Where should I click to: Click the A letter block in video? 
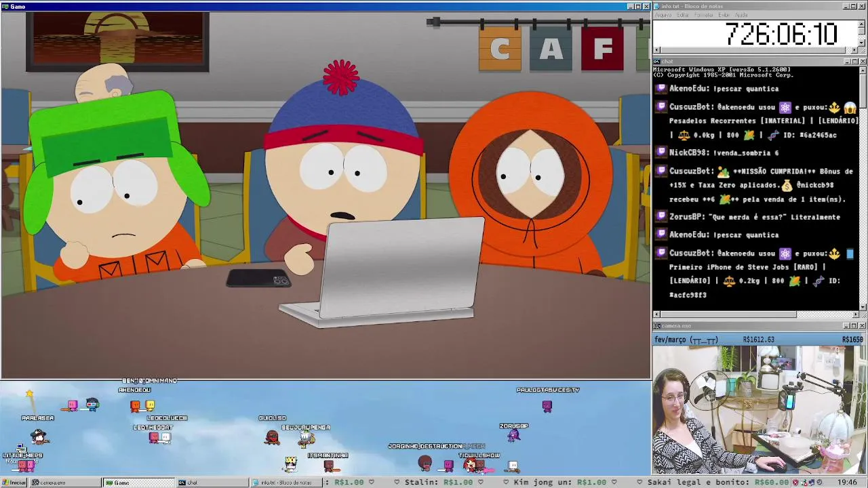click(x=551, y=49)
